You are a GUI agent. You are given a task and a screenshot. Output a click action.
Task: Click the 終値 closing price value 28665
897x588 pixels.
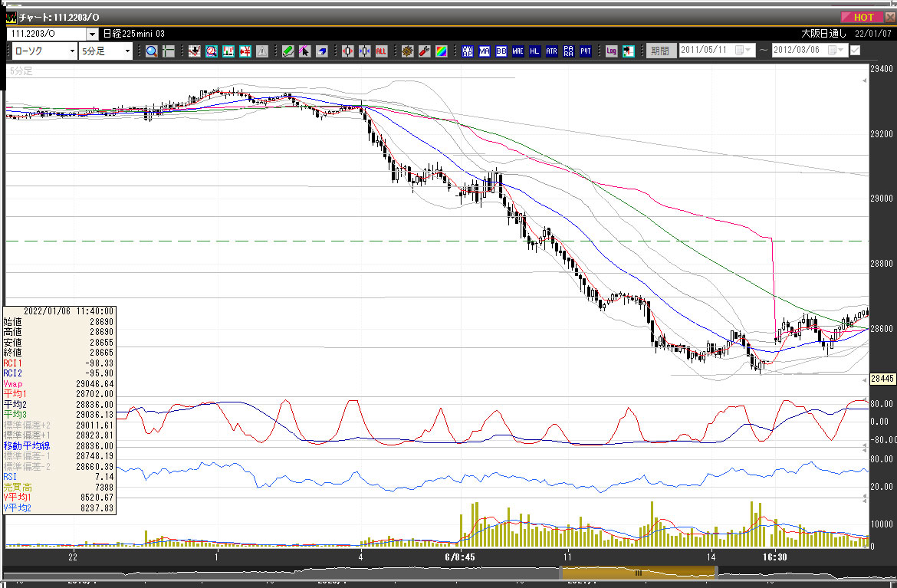[x=101, y=353]
